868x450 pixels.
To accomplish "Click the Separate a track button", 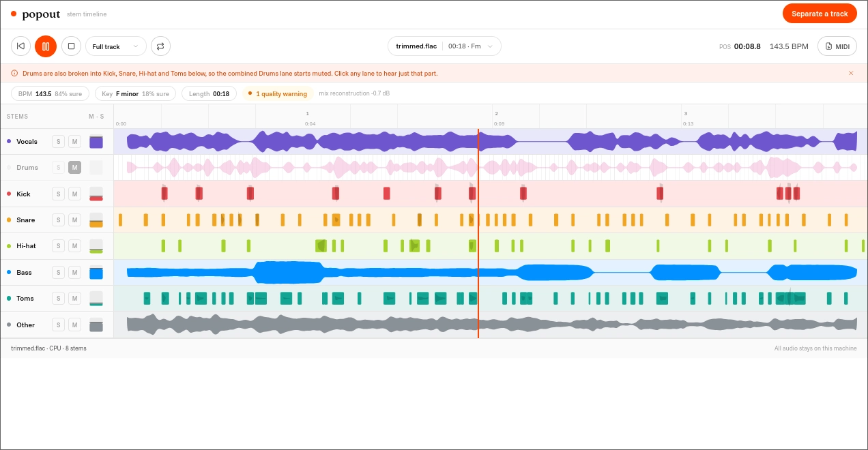I will coord(820,14).
